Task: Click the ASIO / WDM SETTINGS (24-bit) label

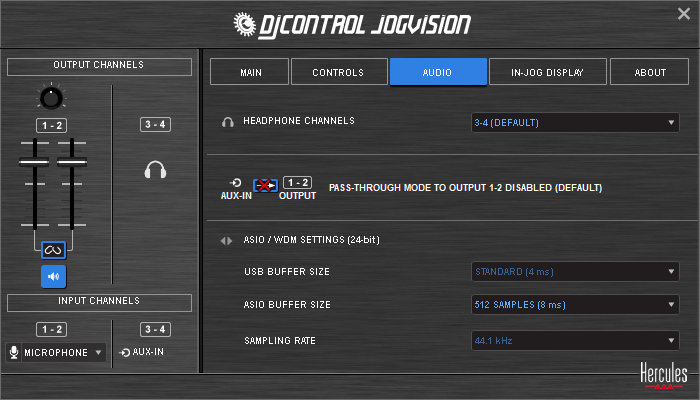Action: [312, 240]
